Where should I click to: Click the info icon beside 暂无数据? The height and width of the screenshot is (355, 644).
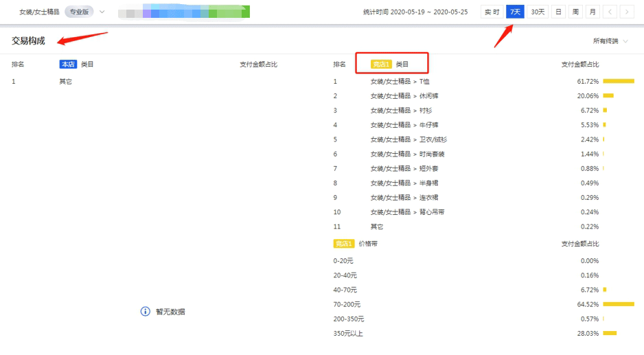(x=145, y=312)
